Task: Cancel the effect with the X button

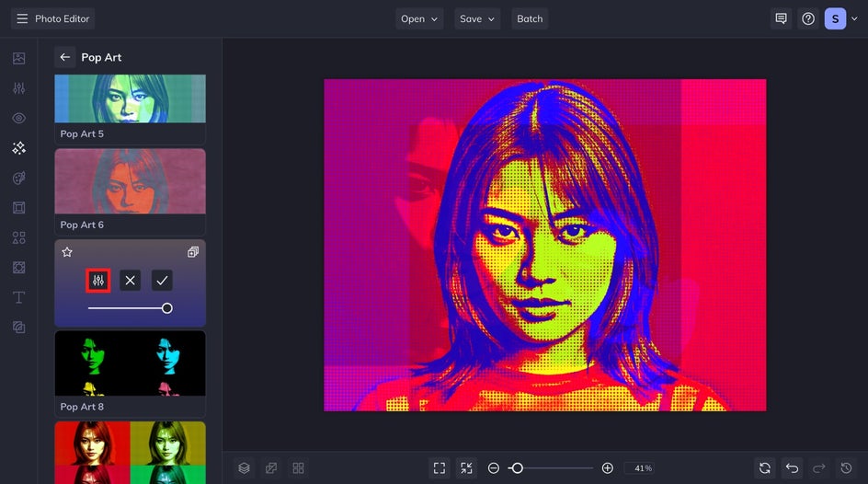Action: [x=130, y=281]
